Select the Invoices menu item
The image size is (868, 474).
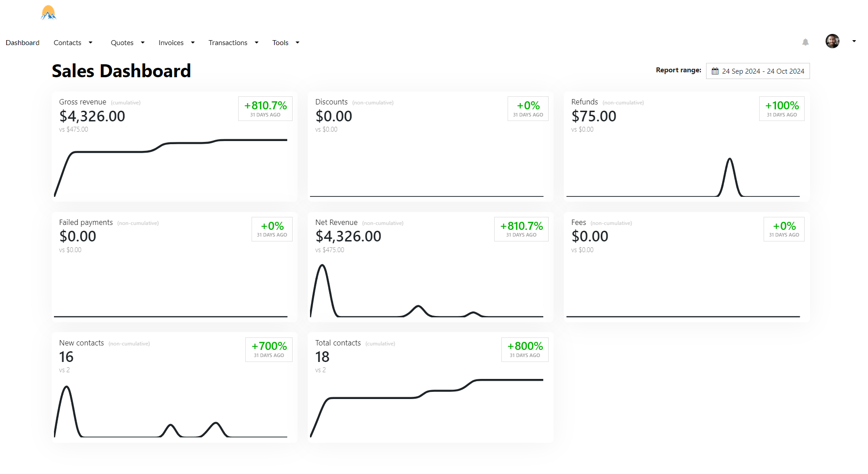[171, 43]
